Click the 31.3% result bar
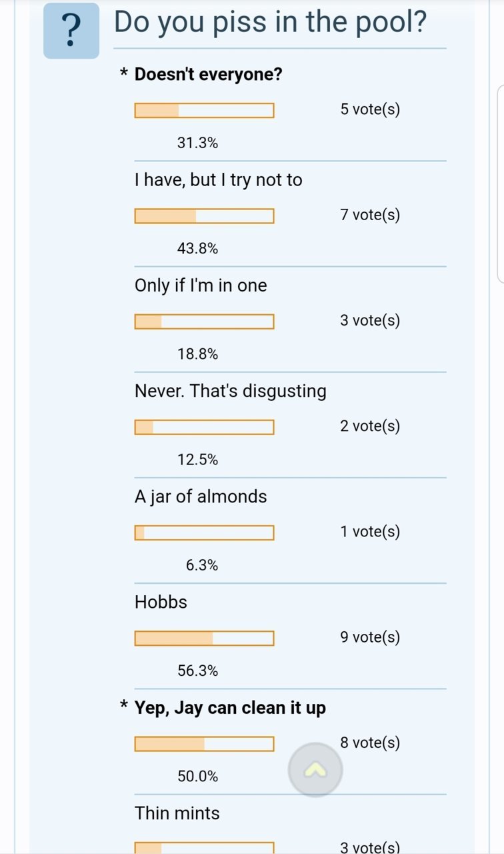This screenshot has height=854, width=504. point(204,110)
